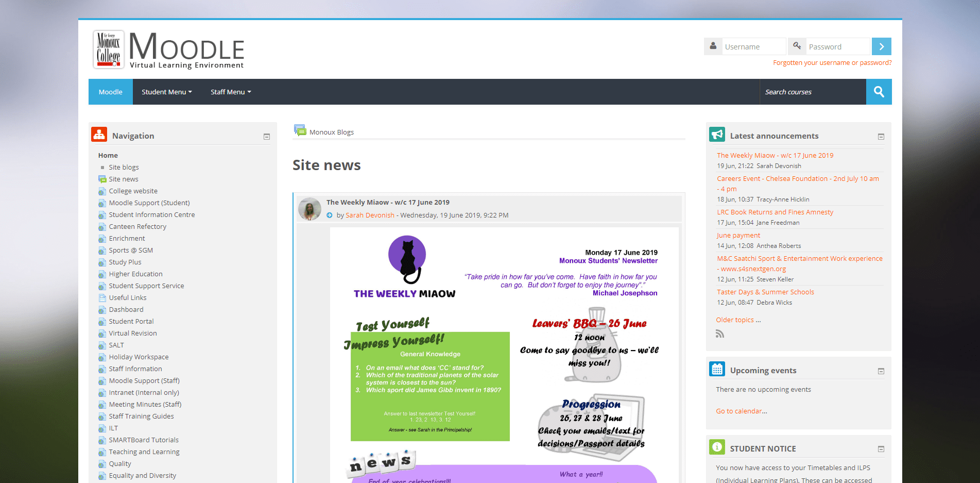Image resolution: width=980 pixels, height=483 pixels.
Task: Click the Monoux College Moodle logo
Action: [168, 49]
